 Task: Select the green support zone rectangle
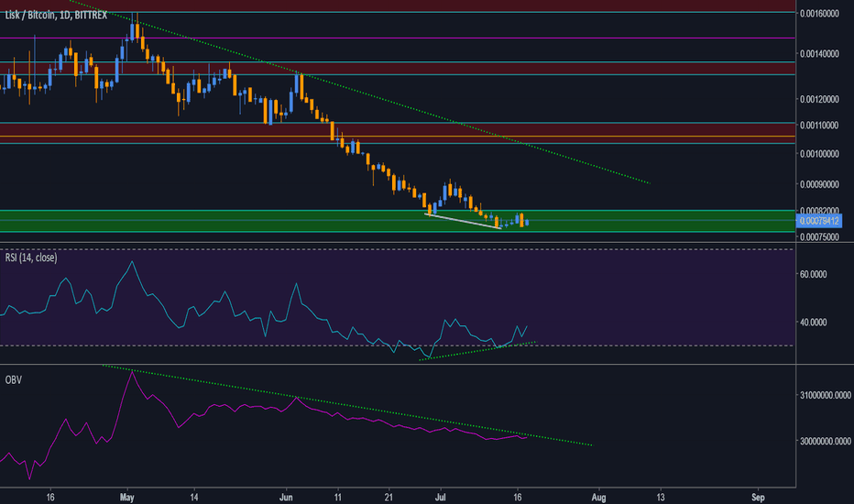point(398,221)
